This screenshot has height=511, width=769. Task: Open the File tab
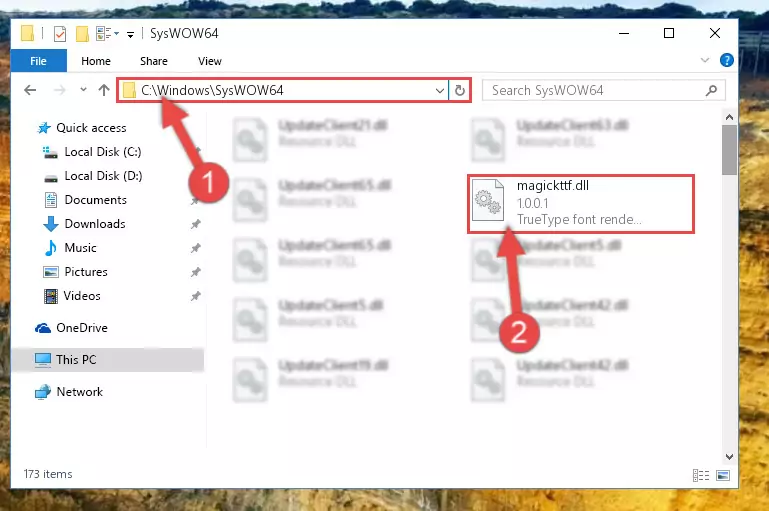(x=38, y=61)
